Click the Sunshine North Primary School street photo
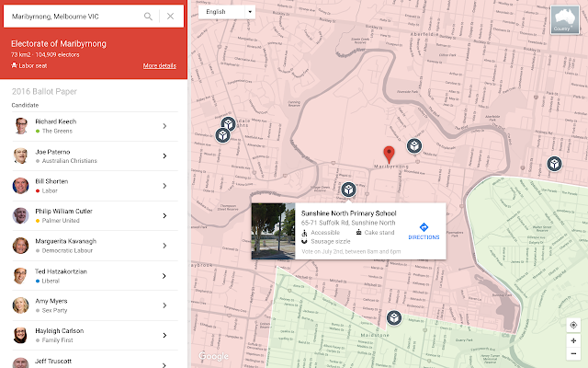 273,231
